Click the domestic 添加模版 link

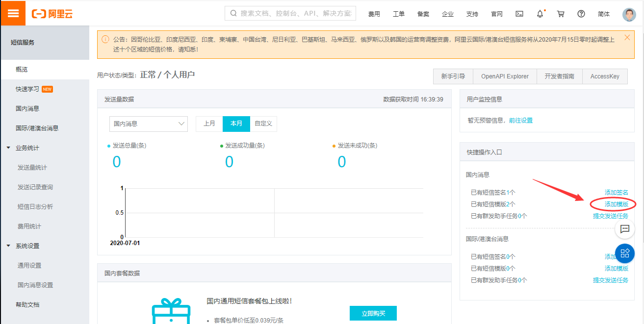617,204
